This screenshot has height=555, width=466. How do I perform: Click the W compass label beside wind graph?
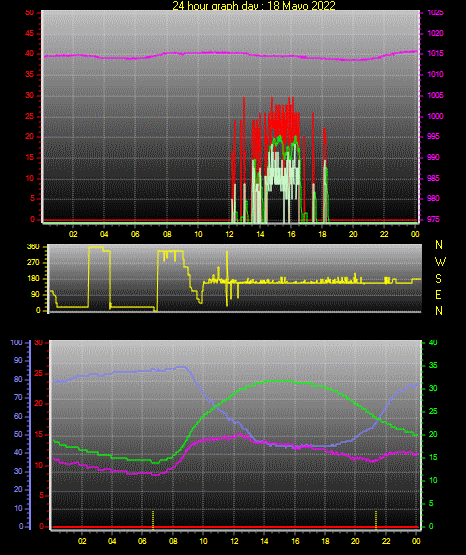(x=440, y=262)
